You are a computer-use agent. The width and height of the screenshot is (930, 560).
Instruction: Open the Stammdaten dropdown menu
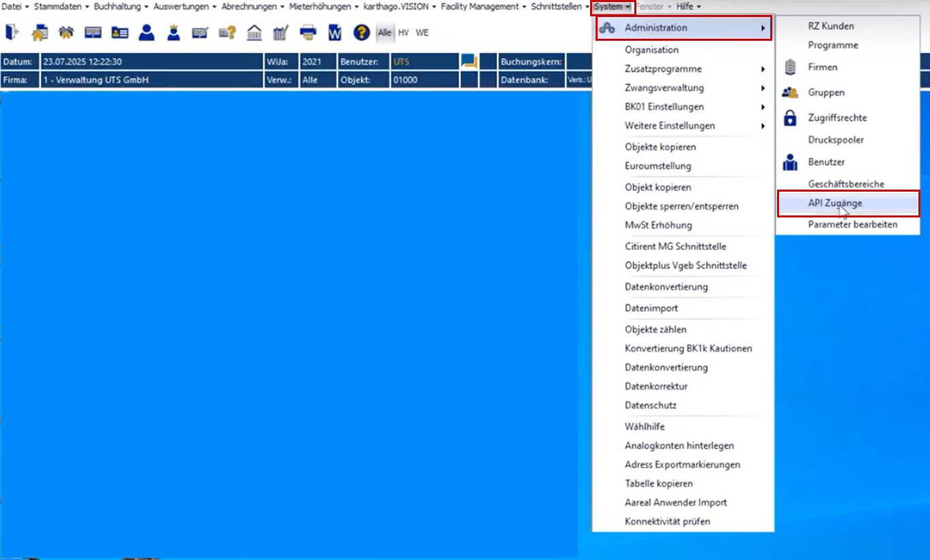[61, 6]
